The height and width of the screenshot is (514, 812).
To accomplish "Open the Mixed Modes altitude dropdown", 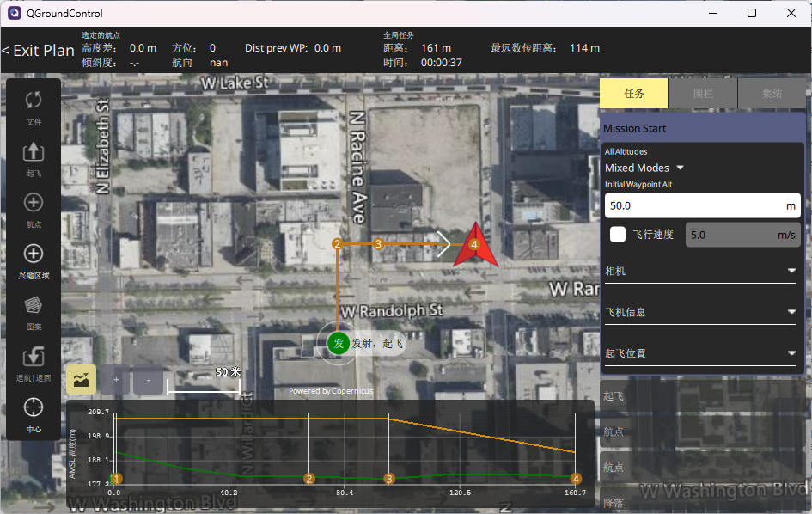I will (x=644, y=168).
